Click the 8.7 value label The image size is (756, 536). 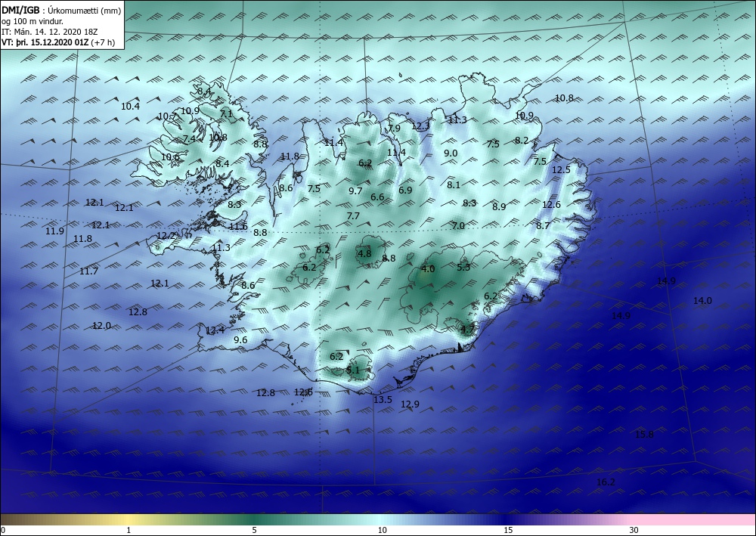pyautogui.click(x=543, y=225)
